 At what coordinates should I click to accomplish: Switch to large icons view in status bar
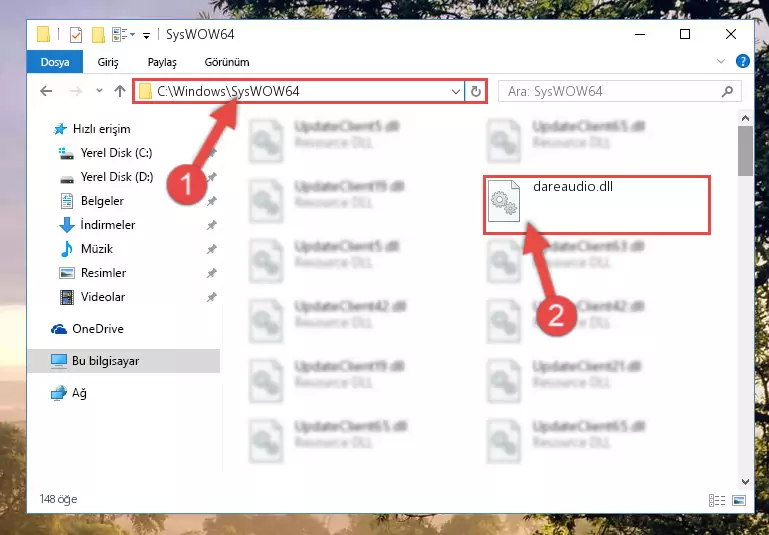pos(739,500)
